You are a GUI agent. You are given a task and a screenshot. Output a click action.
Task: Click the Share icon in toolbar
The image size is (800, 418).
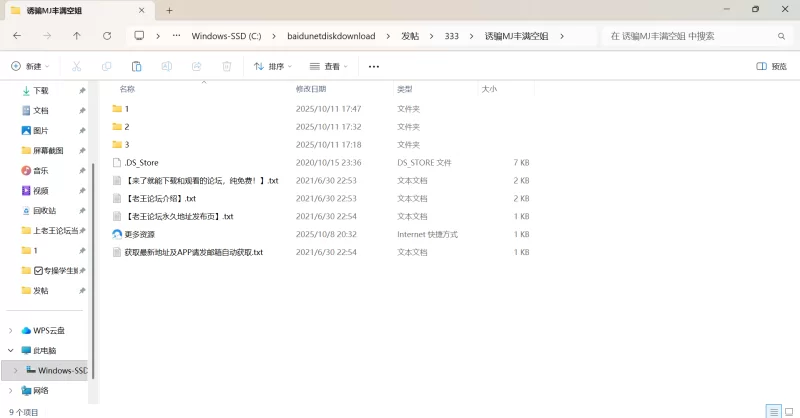tap(196, 66)
